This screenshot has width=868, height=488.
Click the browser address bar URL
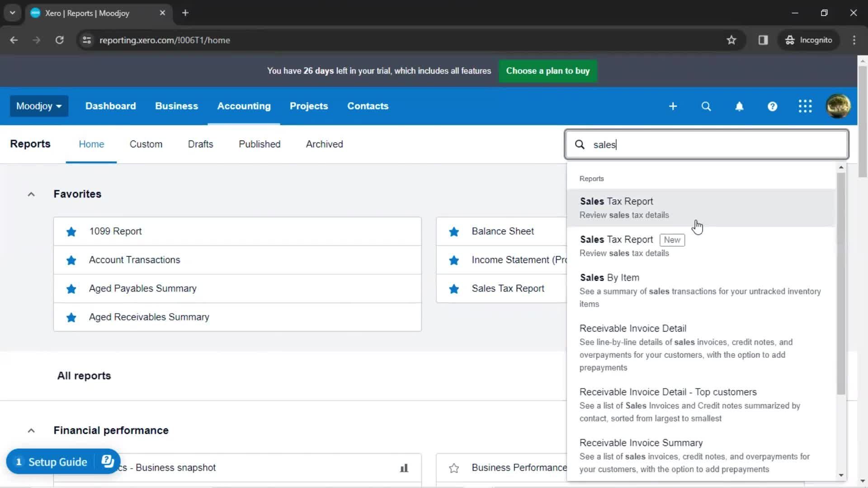165,40
